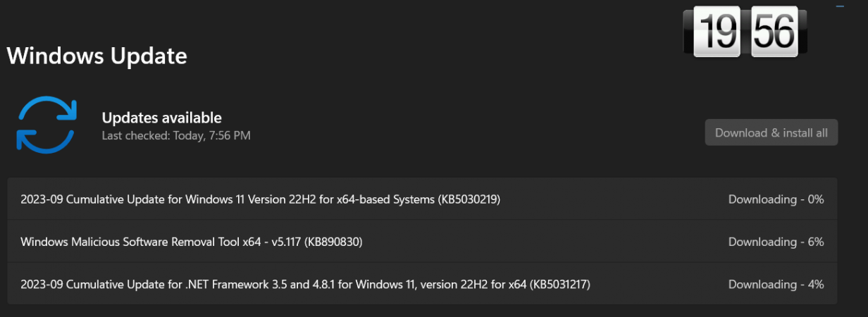Select the 2023-09 Cumulative Update for Windows 11 row
This screenshot has width=868, height=317.
pyautogui.click(x=423, y=199)
